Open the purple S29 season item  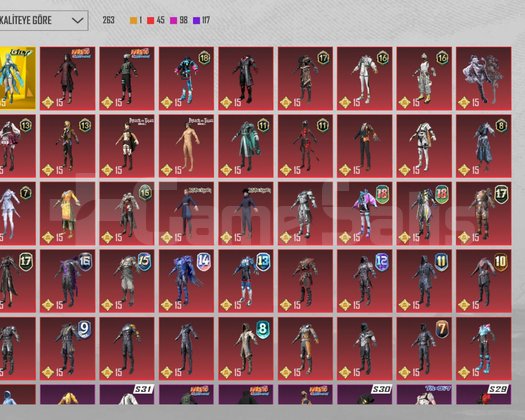pos(483,394)
